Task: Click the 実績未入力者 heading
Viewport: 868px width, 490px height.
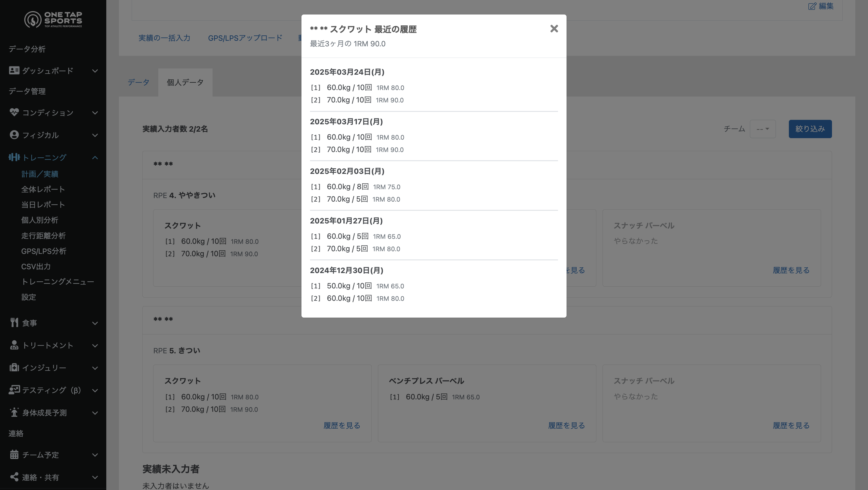Action: (x=171, y=469)
